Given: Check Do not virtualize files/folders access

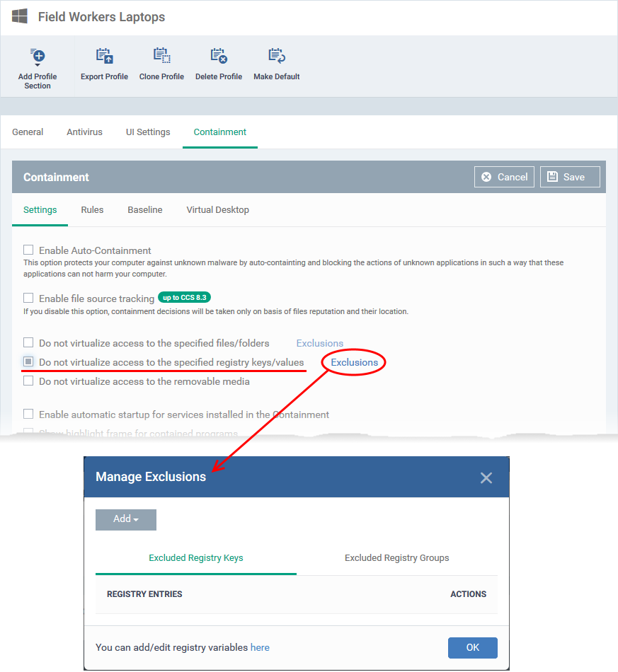Looking at the screenshot, I should point(28,342).
